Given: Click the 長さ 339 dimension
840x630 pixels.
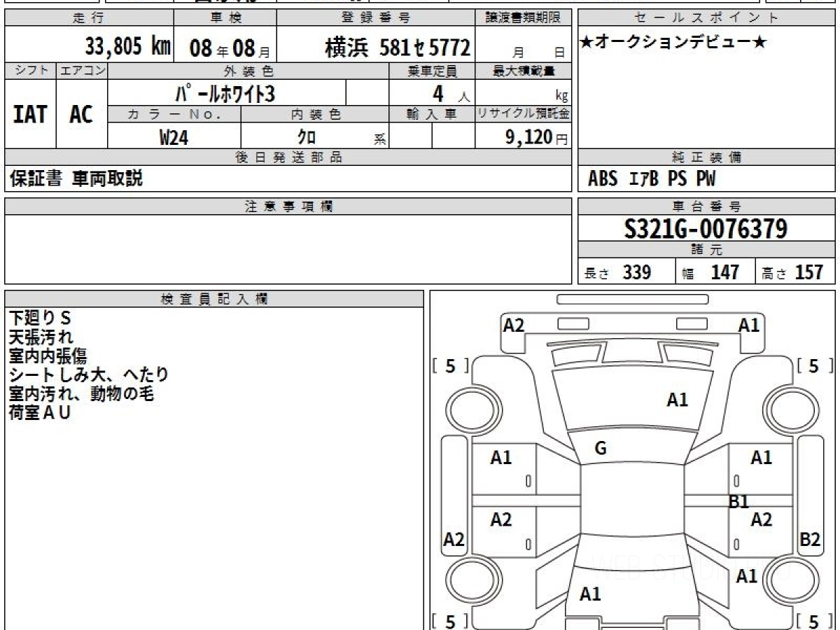Looking at the screenshot, I should coord(617,272).
